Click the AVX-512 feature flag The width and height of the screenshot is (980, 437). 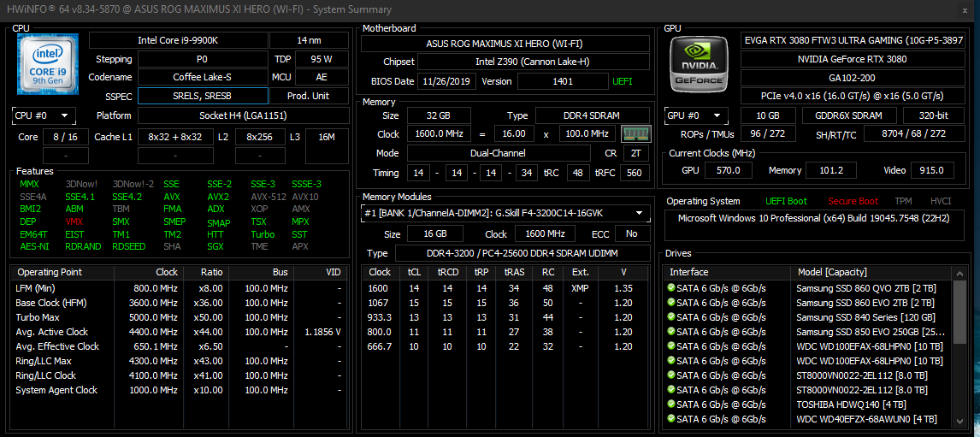(267, 197)
